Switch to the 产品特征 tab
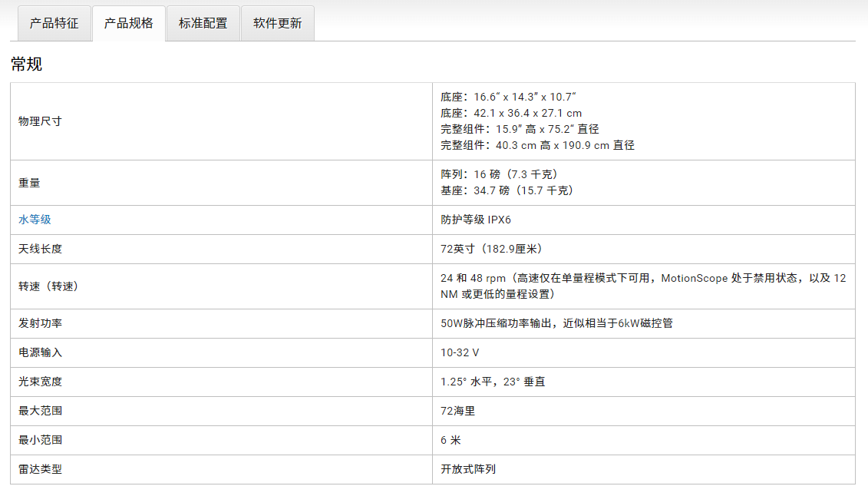 tap(54, 23)
